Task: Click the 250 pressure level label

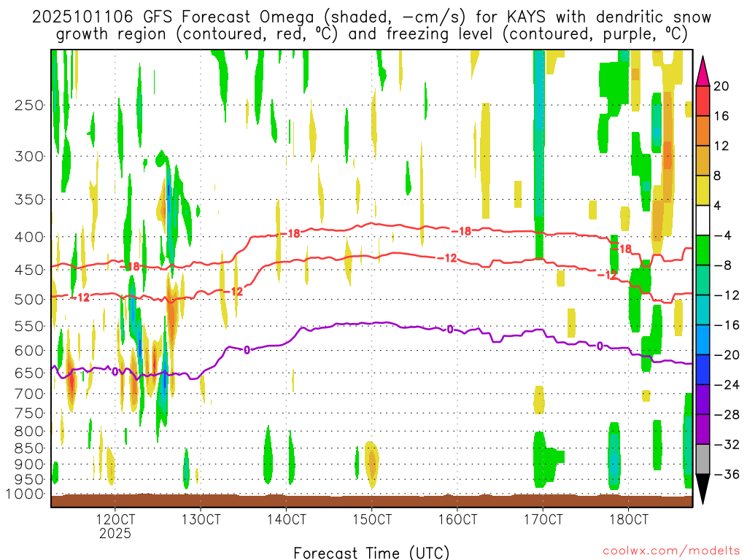Action: [x=29, y=105]
